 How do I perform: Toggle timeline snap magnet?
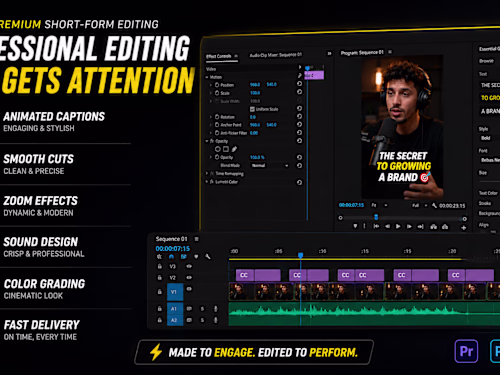(171, 257)
